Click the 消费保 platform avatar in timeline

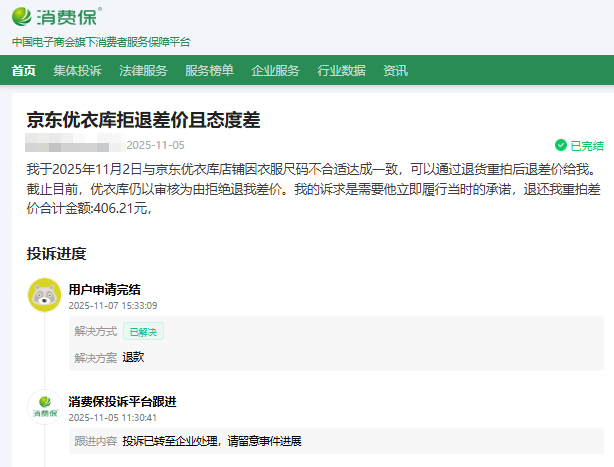[x=43, y=407]
